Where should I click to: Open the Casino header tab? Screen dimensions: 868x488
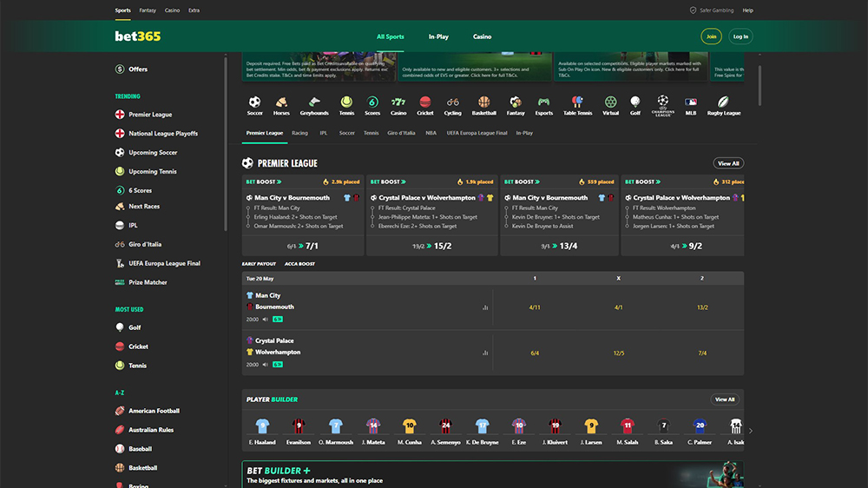(x=482, y=36)
